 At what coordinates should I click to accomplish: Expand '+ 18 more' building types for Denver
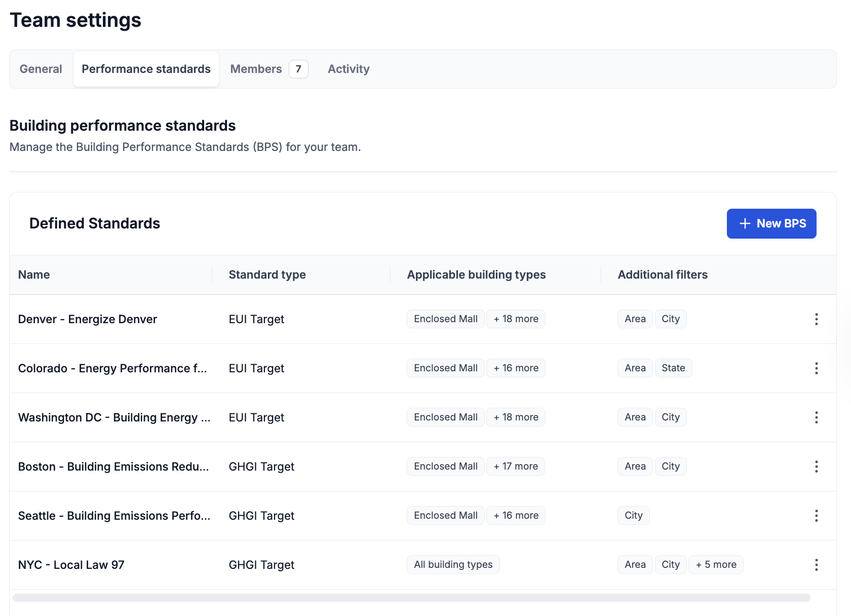click(x=516, y=319)
